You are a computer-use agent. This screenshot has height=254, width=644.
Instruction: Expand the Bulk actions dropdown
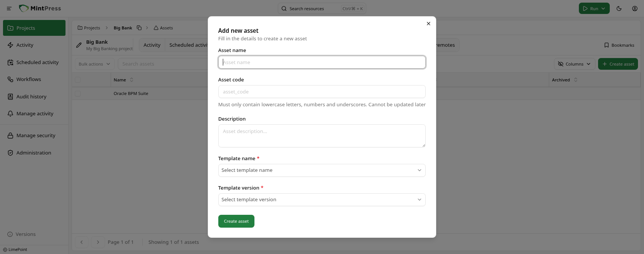click(x=94, y=64)
